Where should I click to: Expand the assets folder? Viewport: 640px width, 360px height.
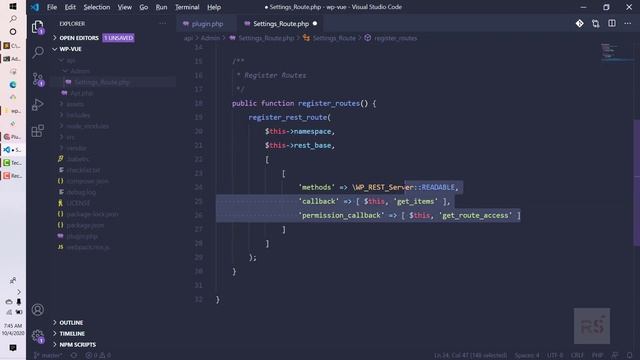click(x=75, y=104)
